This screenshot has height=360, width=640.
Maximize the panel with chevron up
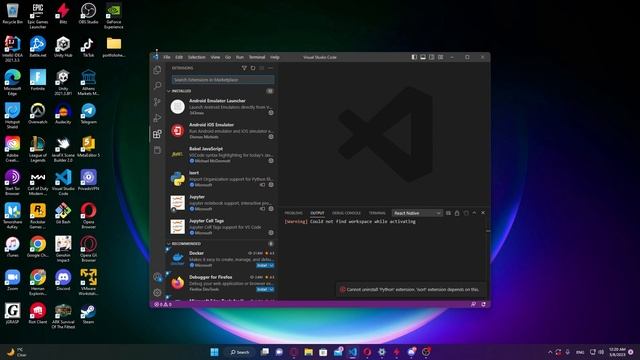pos(474,213)
